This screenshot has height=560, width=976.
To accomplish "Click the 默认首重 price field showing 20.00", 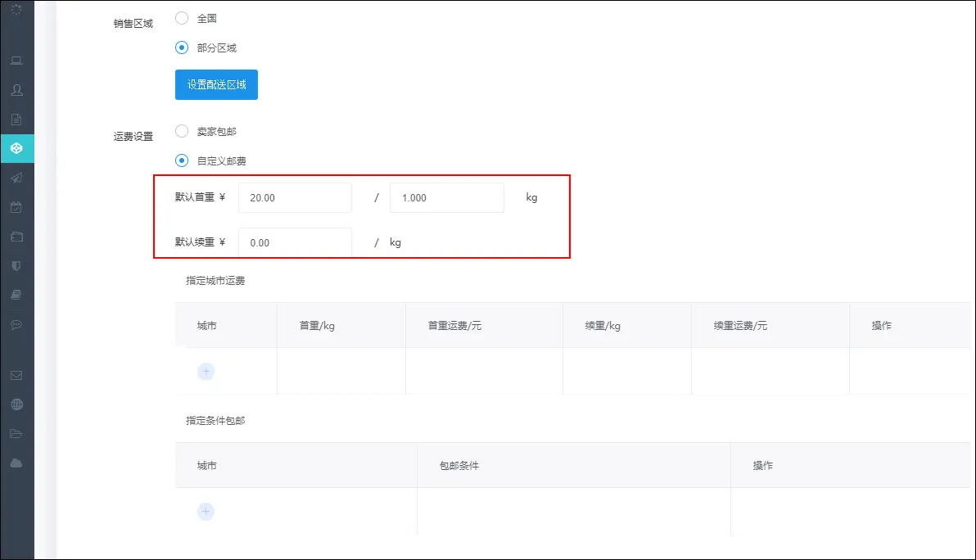I will tap(295, 197).
